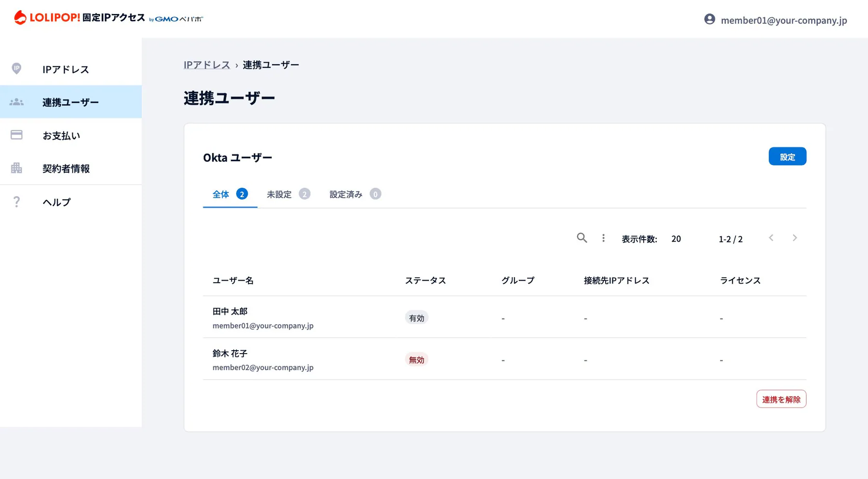
Task: Open the 表示件数 20 page size dropdown
Action: click(676, 239)
